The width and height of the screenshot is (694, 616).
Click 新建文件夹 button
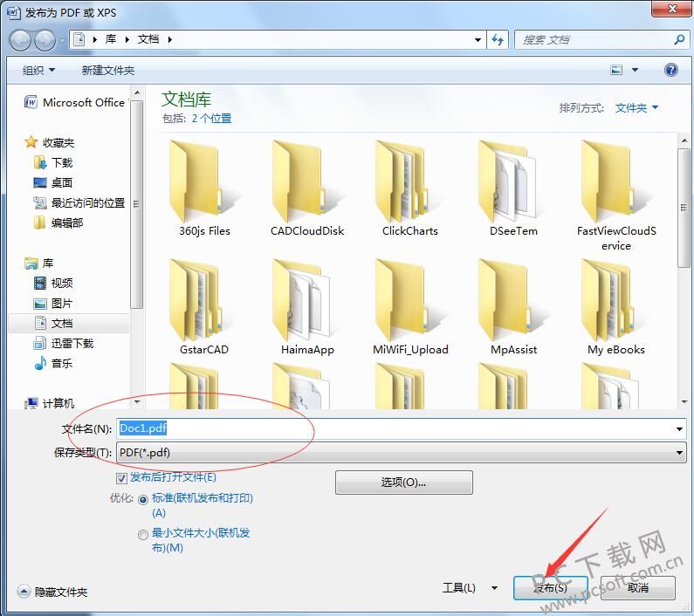[107, 70]
